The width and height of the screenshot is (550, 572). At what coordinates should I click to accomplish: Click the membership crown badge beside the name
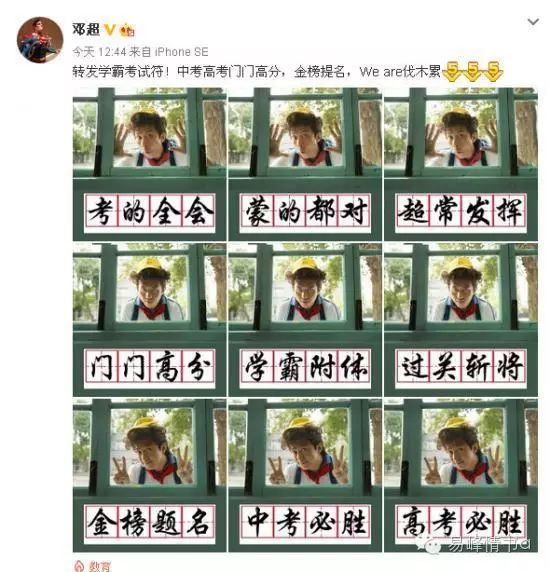(127, 30)
